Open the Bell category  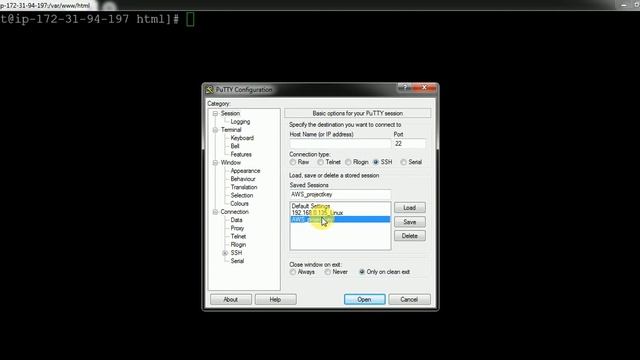tap(235, 146)
